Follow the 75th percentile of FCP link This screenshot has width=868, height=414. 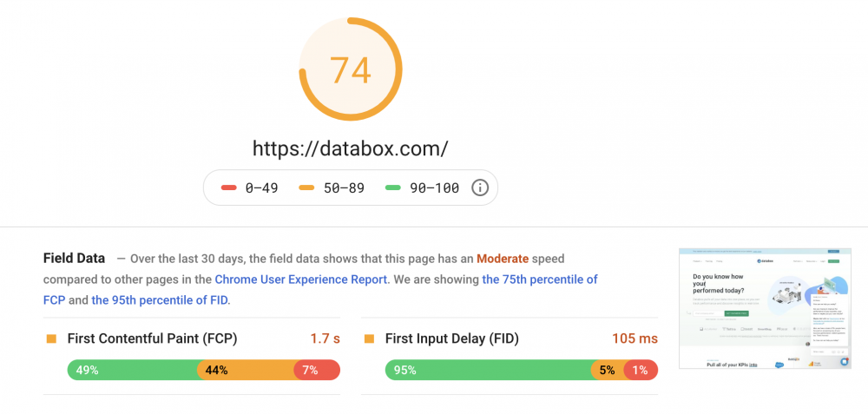pos(540,279)
